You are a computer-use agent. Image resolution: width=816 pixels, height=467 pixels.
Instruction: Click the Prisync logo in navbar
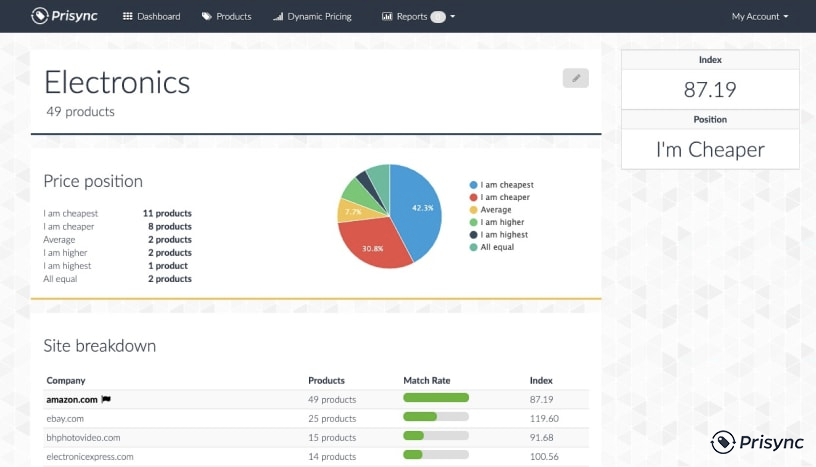click(64, 16)
